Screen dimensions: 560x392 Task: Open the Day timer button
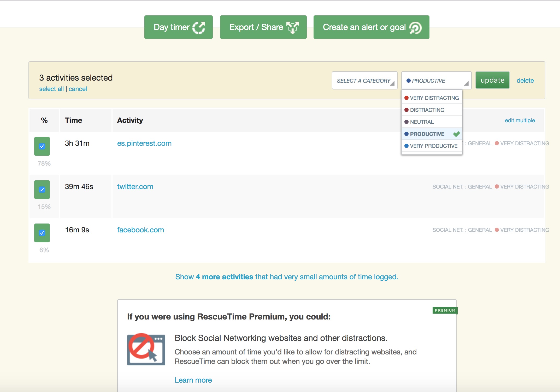point(179,27)
